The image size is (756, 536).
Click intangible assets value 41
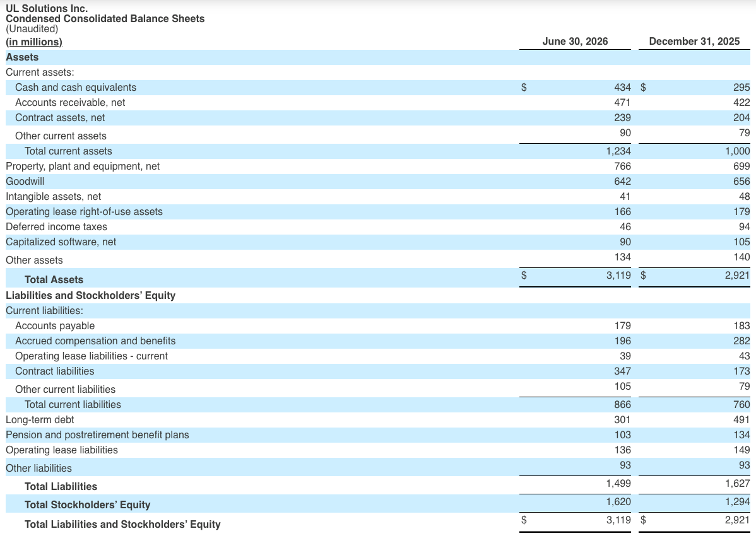click(625, 197)
